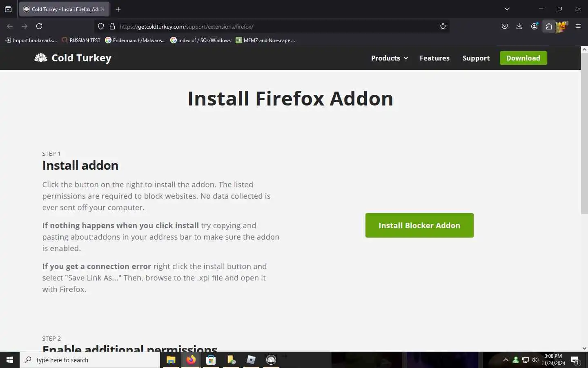Click the Install Firefox Addon heading
This screenshot has height=368, width=588.
pos(290,99)
